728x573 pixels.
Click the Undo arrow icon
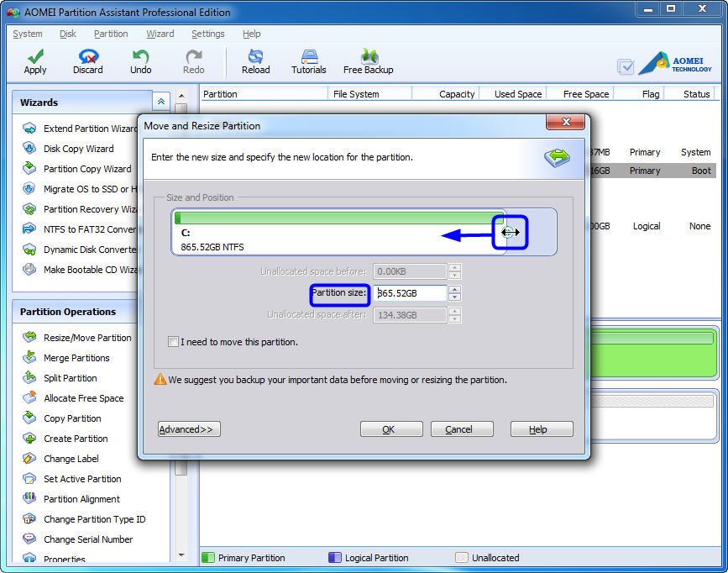(140, 56)
